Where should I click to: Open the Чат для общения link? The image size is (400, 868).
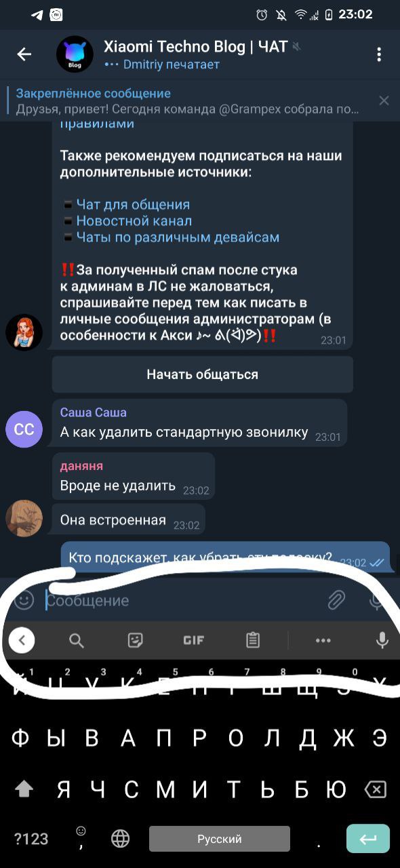click(x=133, y=205)
